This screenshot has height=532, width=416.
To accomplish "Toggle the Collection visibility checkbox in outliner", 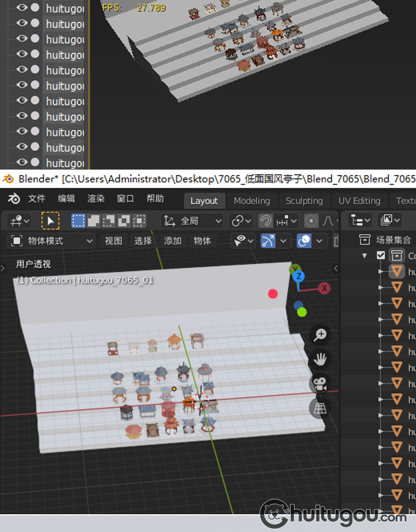I will click(x=381, y=255).
